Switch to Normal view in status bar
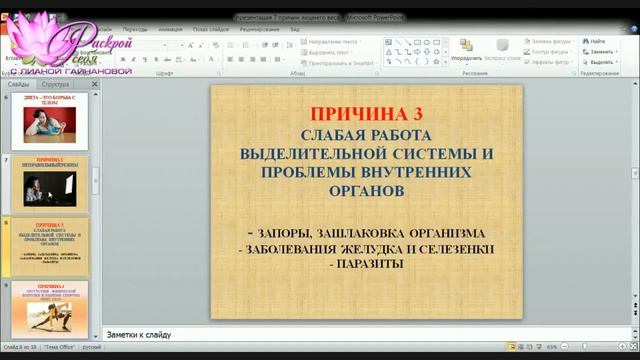640x360 pixels. 511,347
